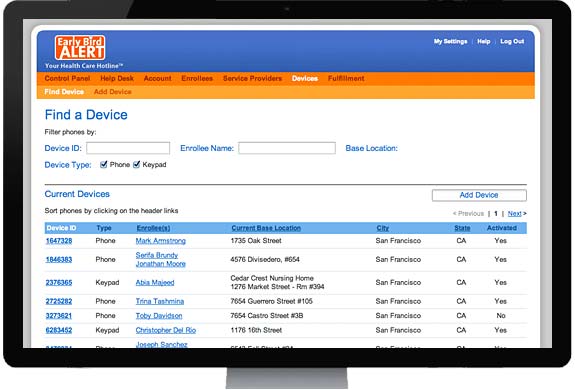Sort table by State header
The height and width of the screenshot is (390, 575).
[462, 228]
